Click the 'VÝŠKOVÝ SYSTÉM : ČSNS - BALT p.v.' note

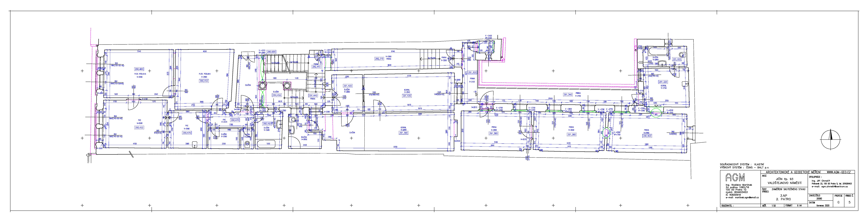(x=745, y=168)
